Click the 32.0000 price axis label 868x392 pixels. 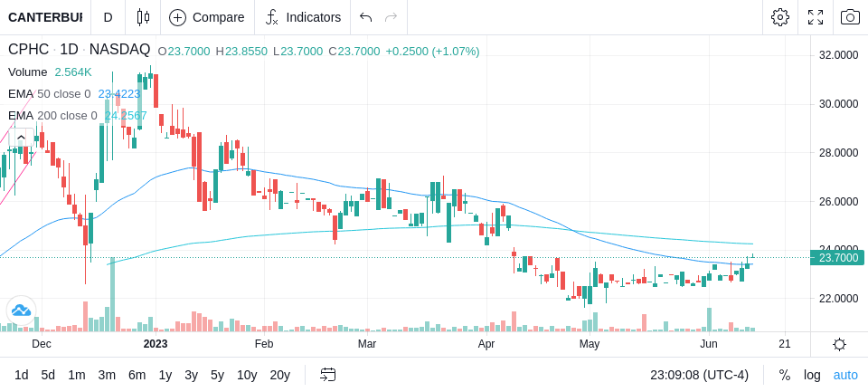point(838,55)
